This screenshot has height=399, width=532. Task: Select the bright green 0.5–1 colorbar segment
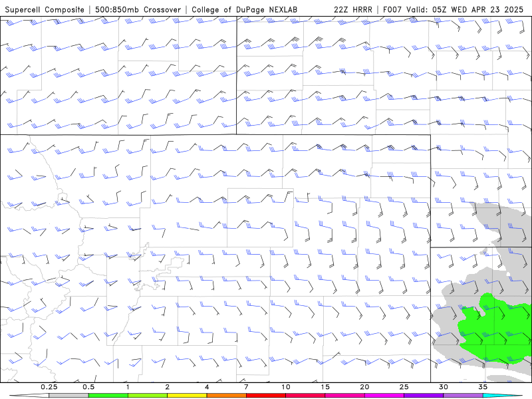[x=108, y=396]
